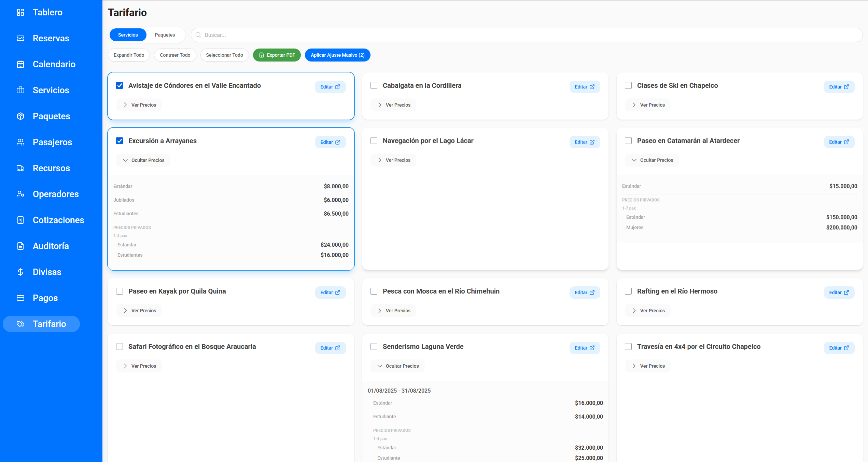Click the Contraer Todo button
The height and width of the screenshot is (462, 868).
pyautogui.click(x=175, y=55)
